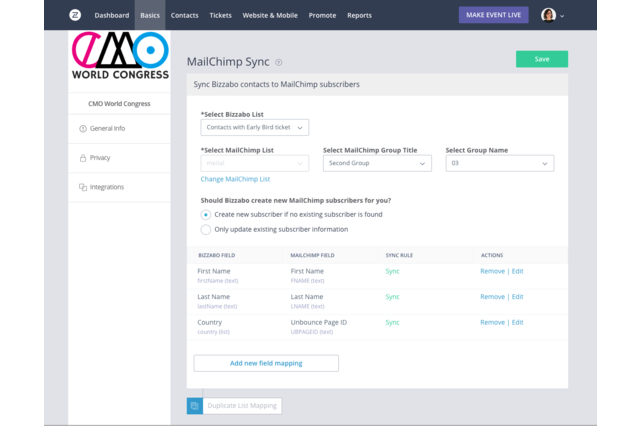The width and height of the screenshot is (640, 426).
Task: Click the Bizzabo logo icon
Action: coord(75,15)
